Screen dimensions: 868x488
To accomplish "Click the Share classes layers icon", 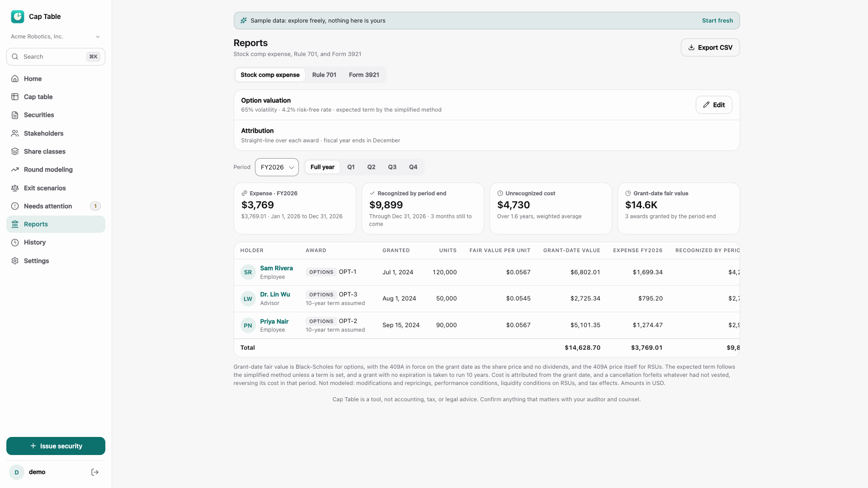I will [x=15, y=151].
